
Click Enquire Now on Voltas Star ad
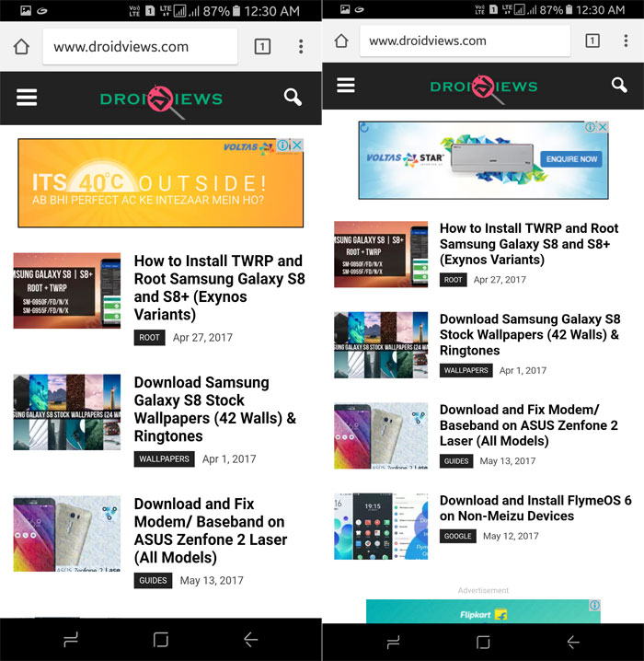pyautogui.click(x=571, y=159)
